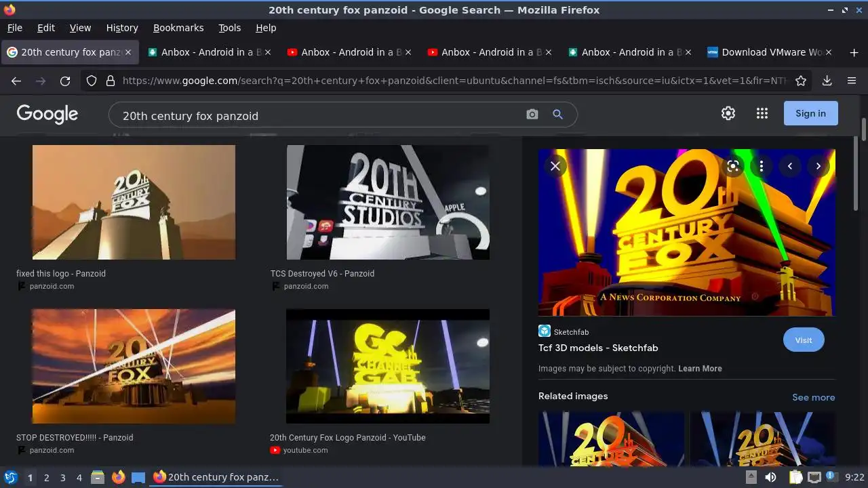Open Tcf 3D models - Sketchfab title

[x=598, y=348]
